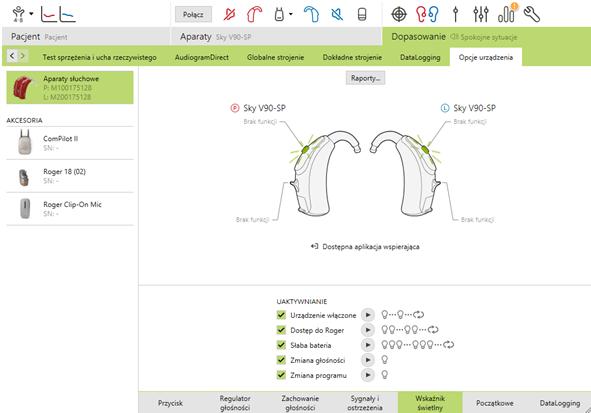Viewport: 591px width, 413px height.
Task: Open the equalizer sliders icon
Action: [481, 14]
